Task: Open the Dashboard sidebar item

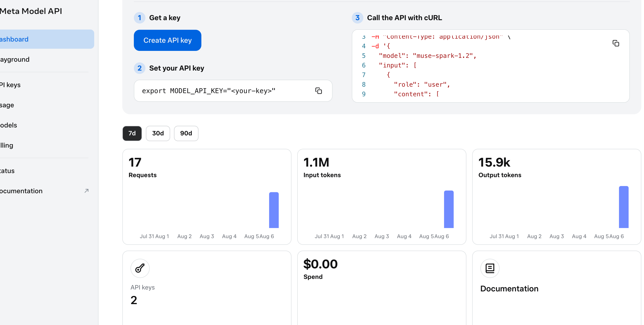Action: (47, 39)
